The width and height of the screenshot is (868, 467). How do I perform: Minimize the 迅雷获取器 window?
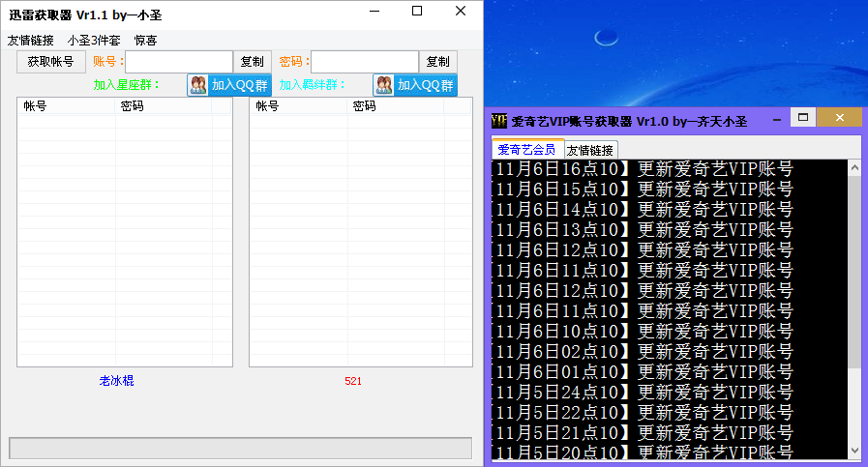(374, 12)
